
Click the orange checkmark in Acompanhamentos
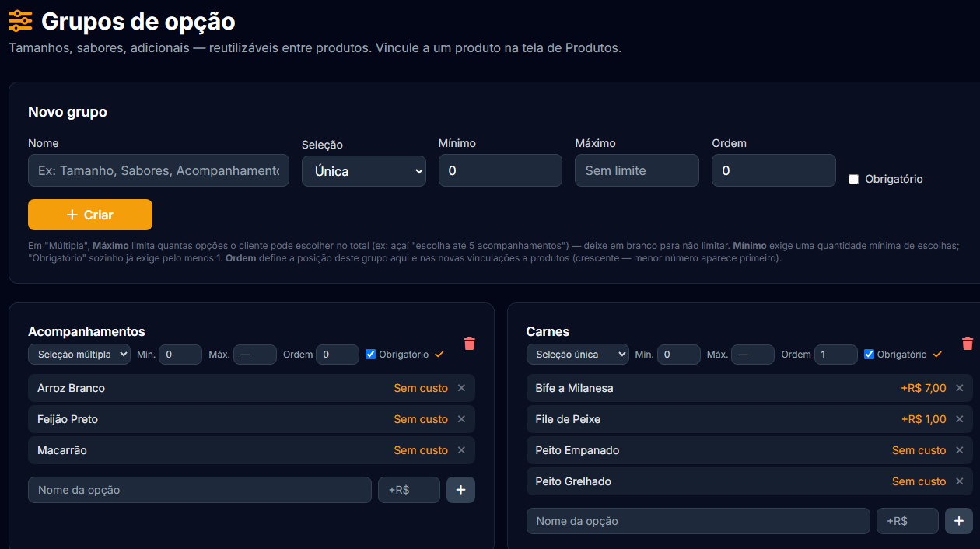click(439, 355)
